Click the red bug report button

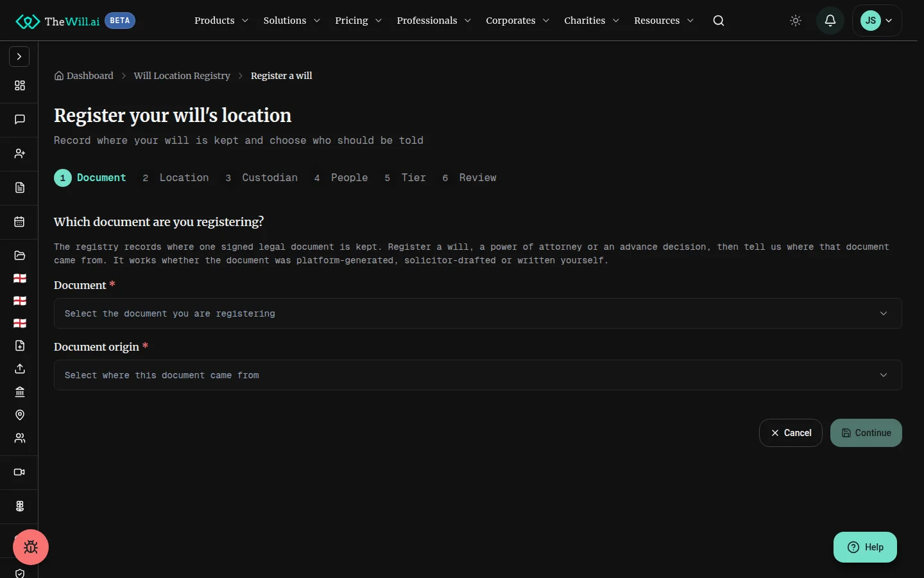31,547
